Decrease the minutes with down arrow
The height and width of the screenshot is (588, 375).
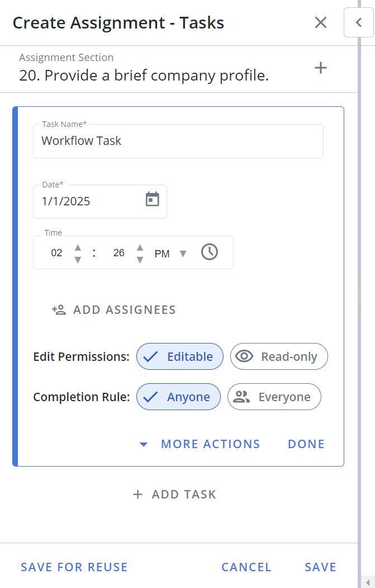(x=140, y=260)
